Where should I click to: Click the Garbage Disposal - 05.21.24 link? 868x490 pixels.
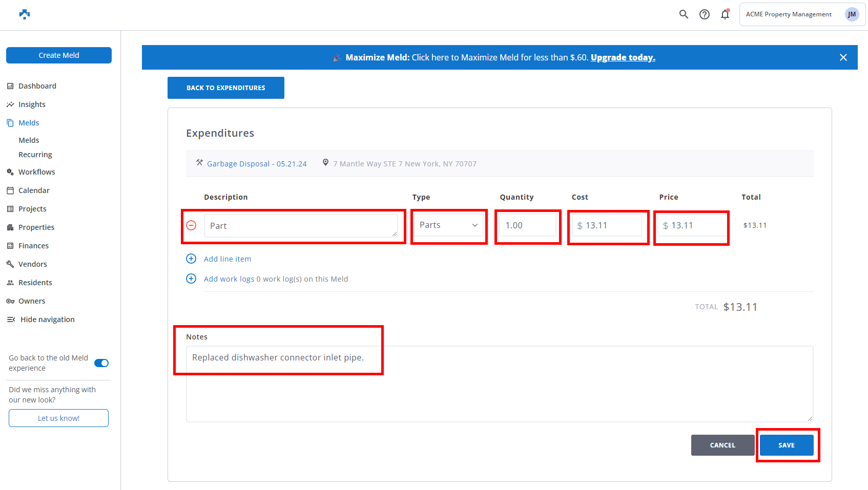pos(257,164)
